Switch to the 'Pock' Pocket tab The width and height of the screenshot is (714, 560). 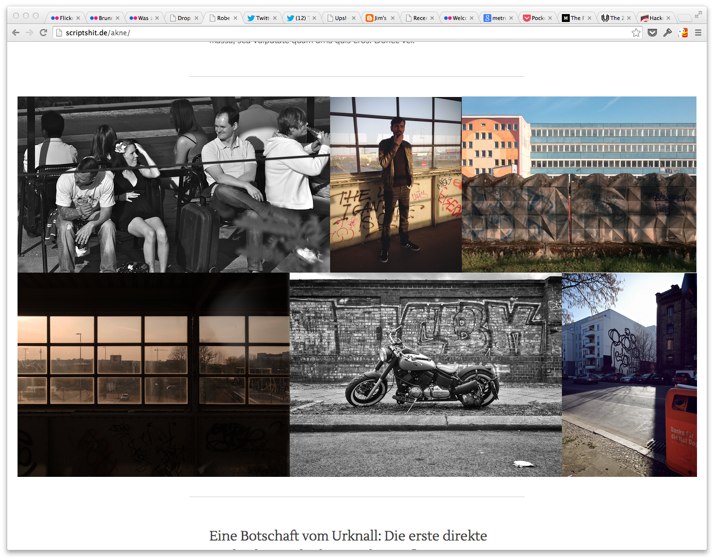tap(536, 18)
